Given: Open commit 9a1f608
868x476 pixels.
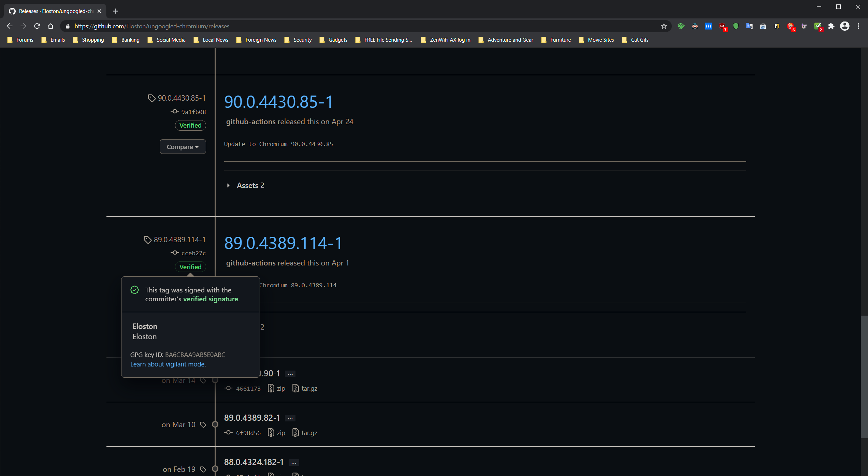Looking at the screenshot, I should click(x=193, y=112).
